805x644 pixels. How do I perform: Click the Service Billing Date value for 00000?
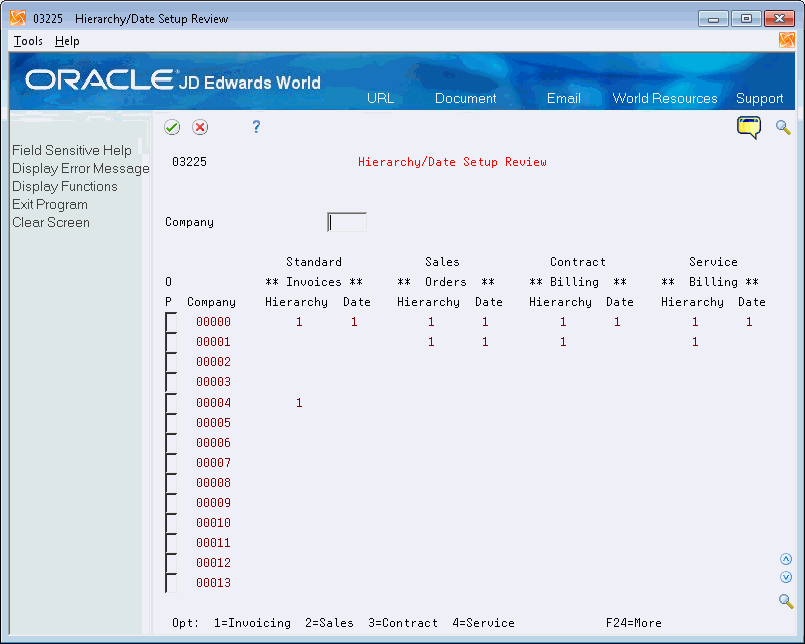tap(749, 322)
